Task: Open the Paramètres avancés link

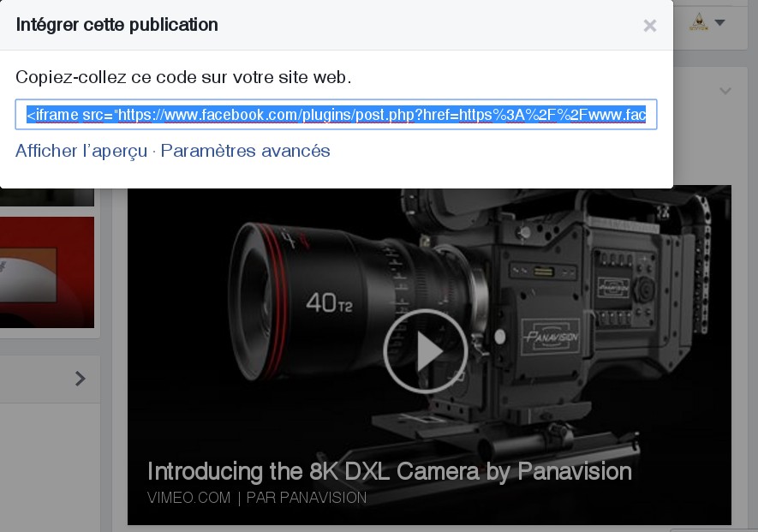Action: point(246,151)
